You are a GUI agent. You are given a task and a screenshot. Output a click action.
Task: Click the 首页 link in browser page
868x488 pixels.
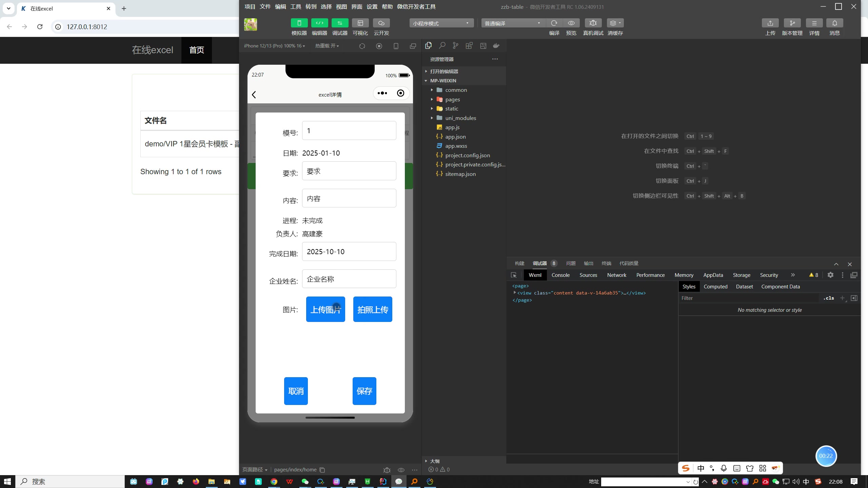pos(197,50)
